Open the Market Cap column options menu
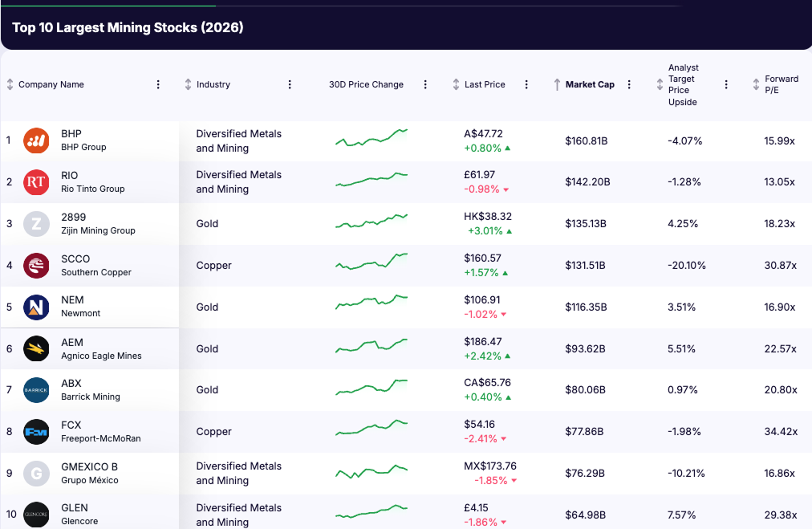This screenshot has width=812, height=529. (x=629, y=83)
